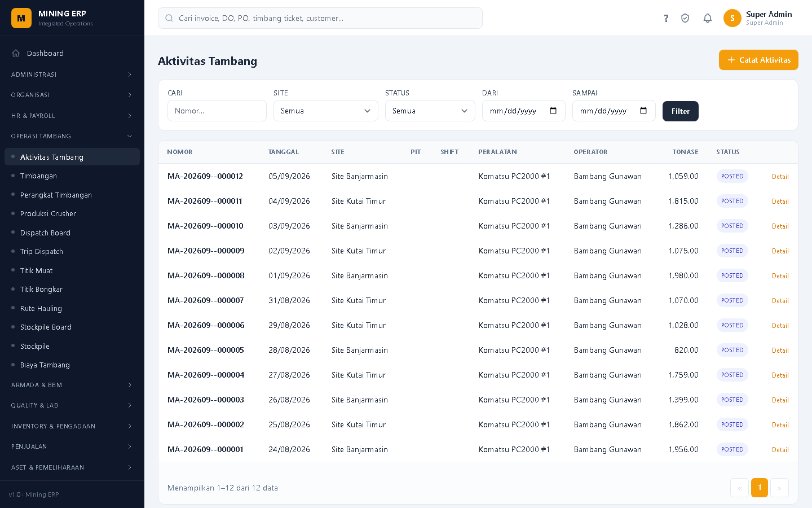Viewport: 812px width, 508px height.
Task: Open Produksi Crusher menu item
Action: [72, 213]
